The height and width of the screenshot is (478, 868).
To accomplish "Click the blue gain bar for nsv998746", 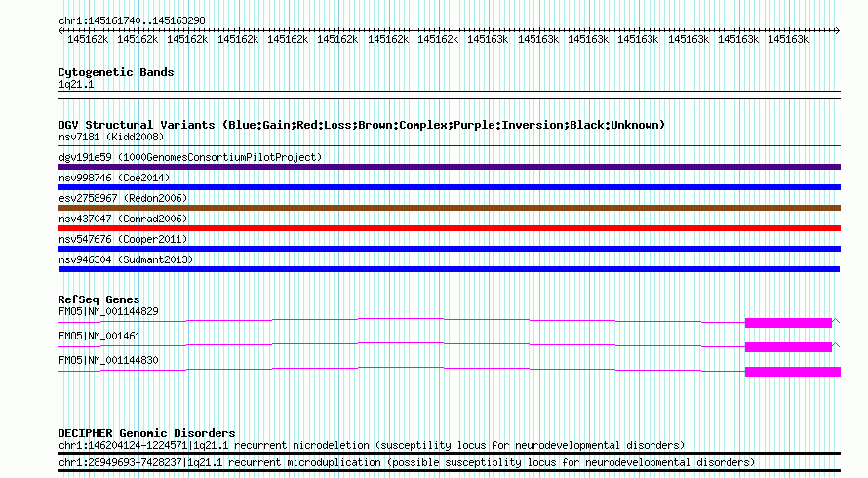I will pyautogui.click(x=449, y=187).
